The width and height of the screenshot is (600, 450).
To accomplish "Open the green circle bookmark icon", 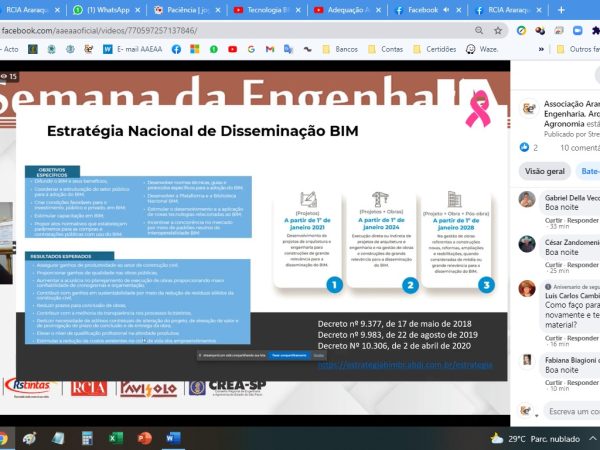I will tap(214, 49).
